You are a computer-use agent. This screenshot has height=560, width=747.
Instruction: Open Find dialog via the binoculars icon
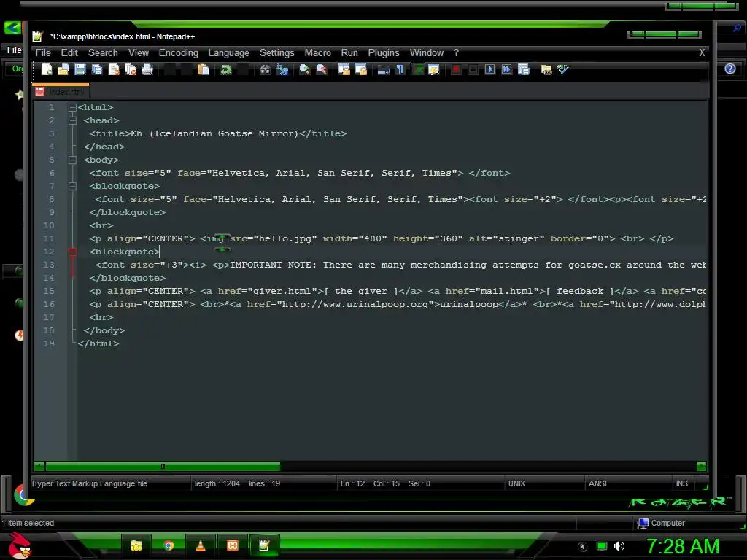click(266, 69)
